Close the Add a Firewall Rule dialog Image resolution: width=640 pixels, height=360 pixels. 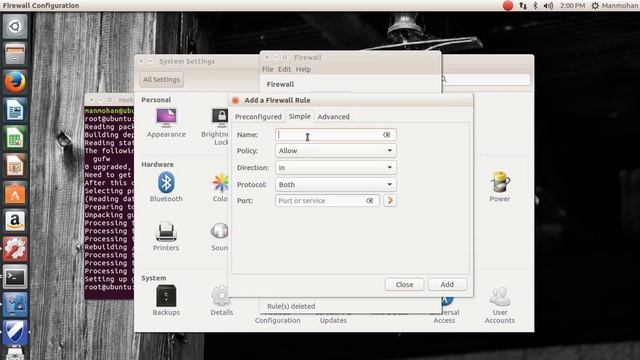click(235, 100)
